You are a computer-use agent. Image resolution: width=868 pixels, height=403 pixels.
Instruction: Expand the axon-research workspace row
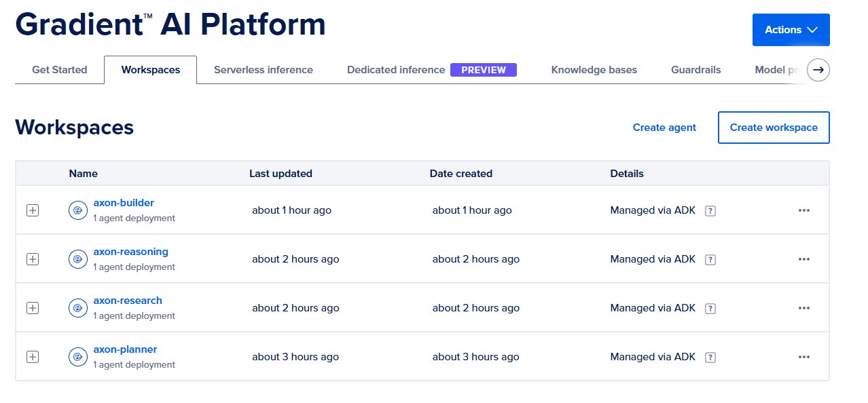click(33, 308)
